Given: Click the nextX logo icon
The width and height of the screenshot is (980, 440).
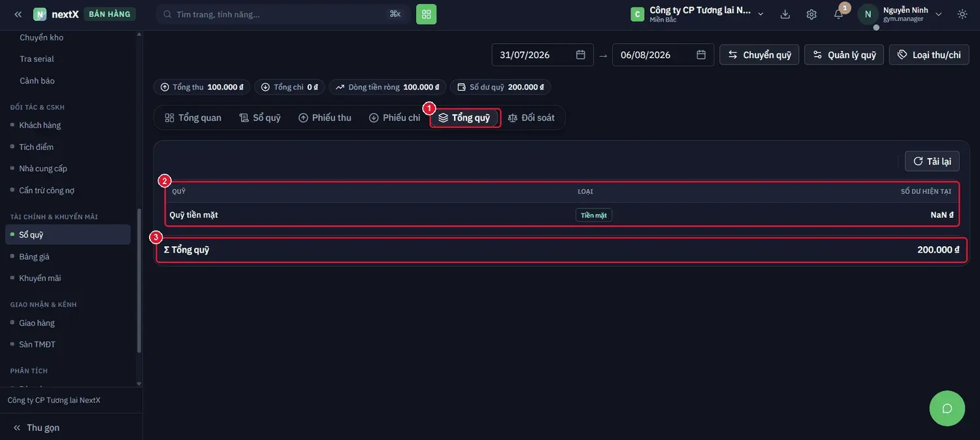Looking at the screenshot, I should (x=40, y=14).
